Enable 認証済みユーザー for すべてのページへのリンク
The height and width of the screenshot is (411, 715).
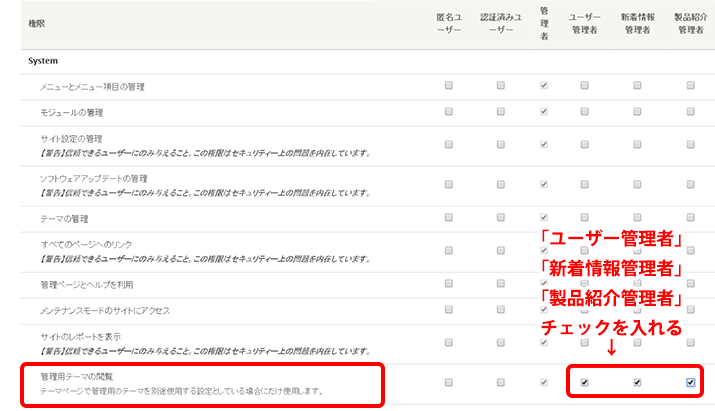click(x=501, y=250)
